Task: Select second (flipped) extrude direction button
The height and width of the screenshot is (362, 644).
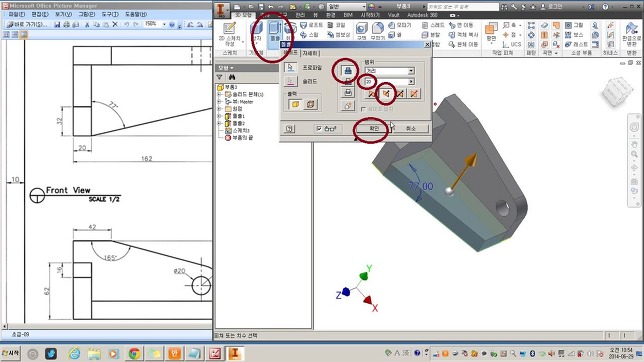Action: (x=386, y=94)
